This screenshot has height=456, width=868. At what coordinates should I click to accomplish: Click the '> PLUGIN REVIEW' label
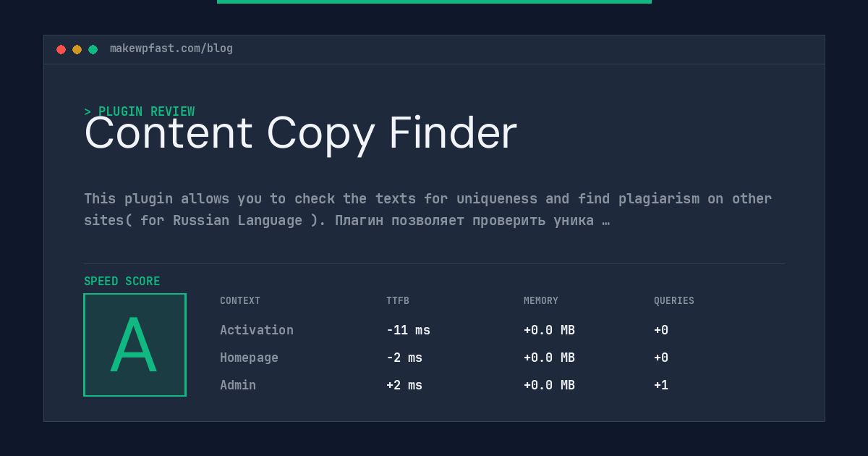click(139, 111)
